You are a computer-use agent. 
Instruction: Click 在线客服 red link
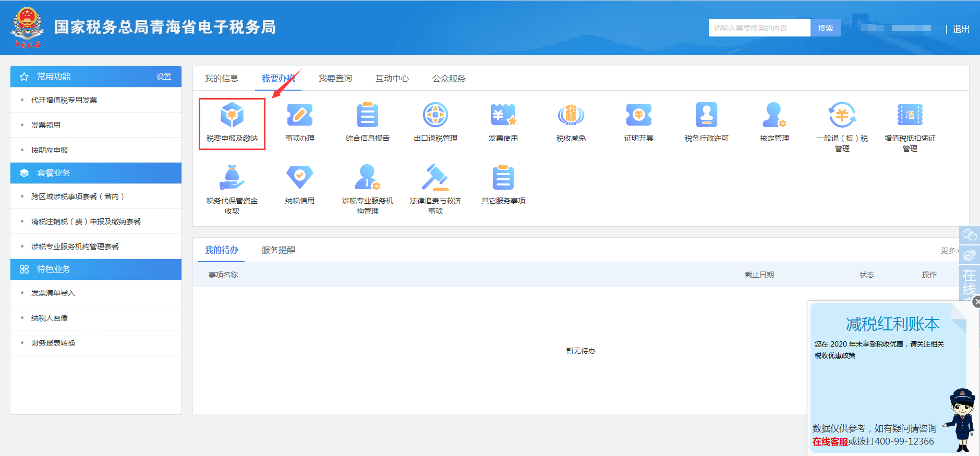click(x=830, y=442)
